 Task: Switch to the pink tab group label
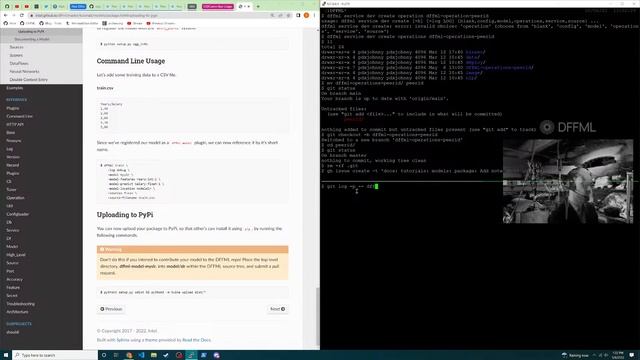(x=218, y=7)
